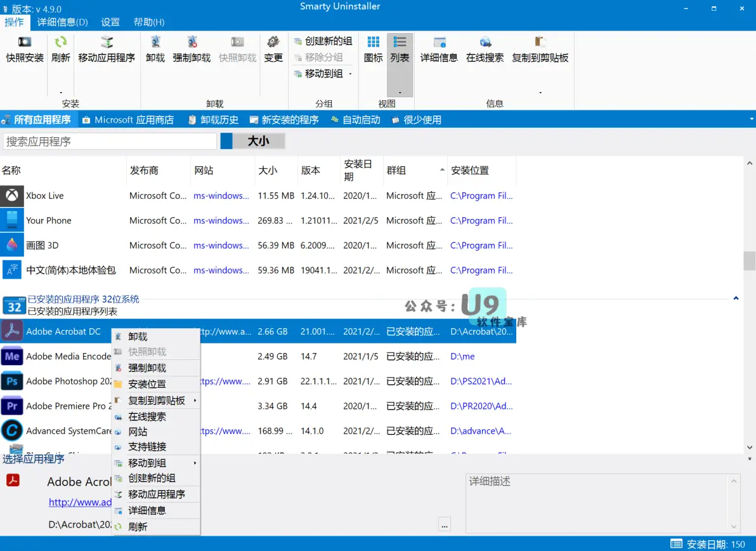Collapse the 已安装的应用程序 32位系统 group
This screenshot has width=756, height=551.
coord(736,298)
